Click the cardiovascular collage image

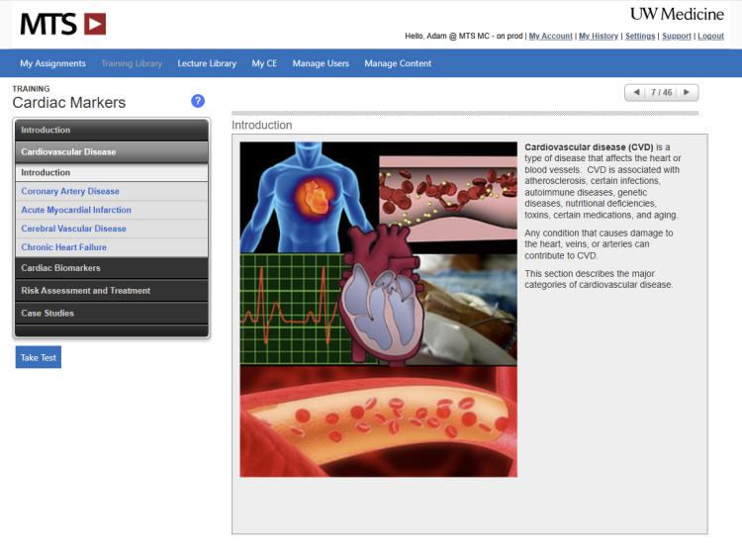pos(378,309)
